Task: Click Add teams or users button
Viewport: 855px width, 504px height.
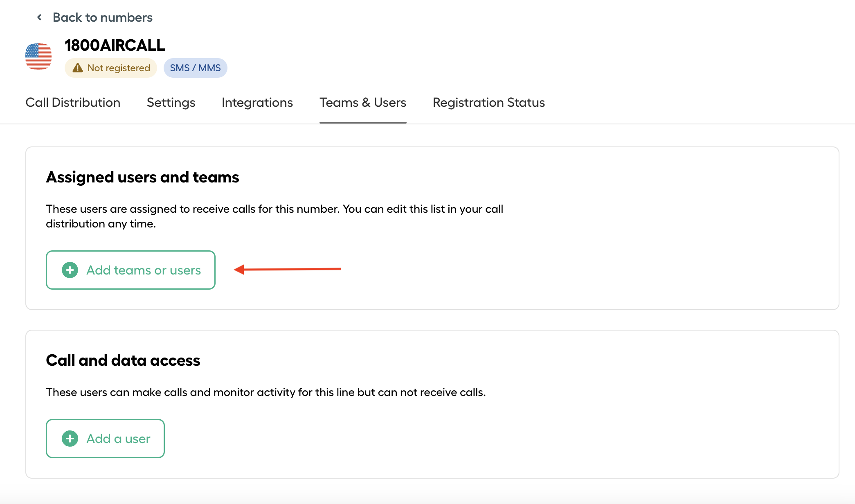Action: tap(130, 270)
